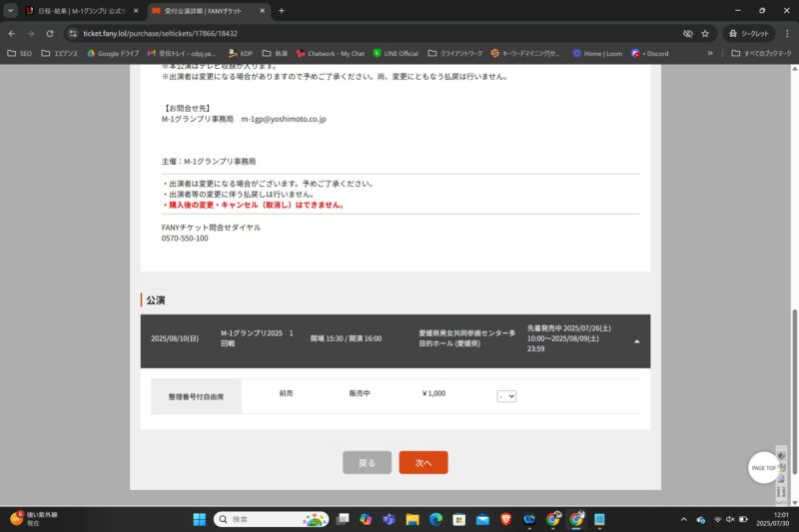This screenshot has height=532, width=799.
Task: Click the PAGE TOP button
Action: pos(763,468)
